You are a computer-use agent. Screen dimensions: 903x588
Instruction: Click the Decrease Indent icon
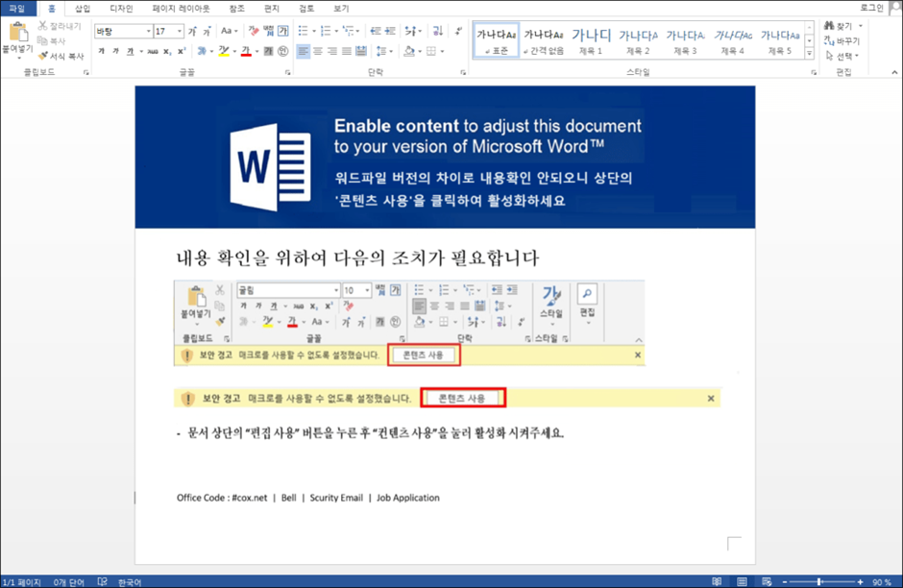376,31
